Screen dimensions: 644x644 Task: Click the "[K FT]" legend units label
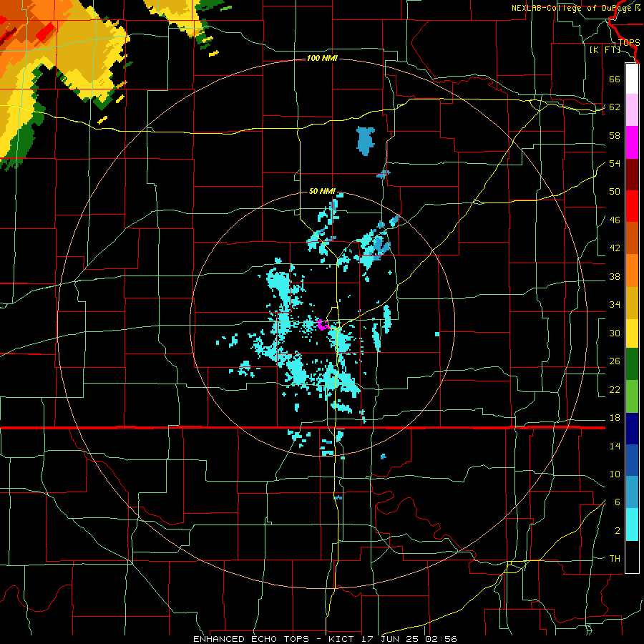pos(605,50)
